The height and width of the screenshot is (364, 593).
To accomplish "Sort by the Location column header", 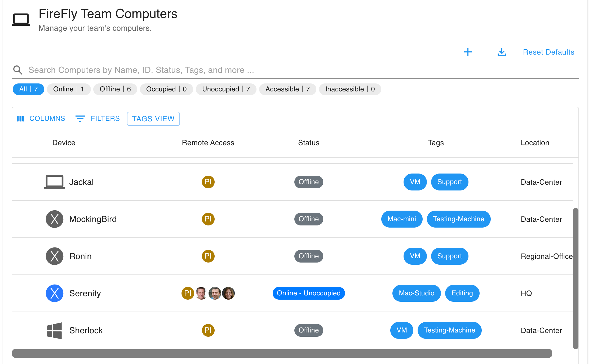I will tap(535, 143).
